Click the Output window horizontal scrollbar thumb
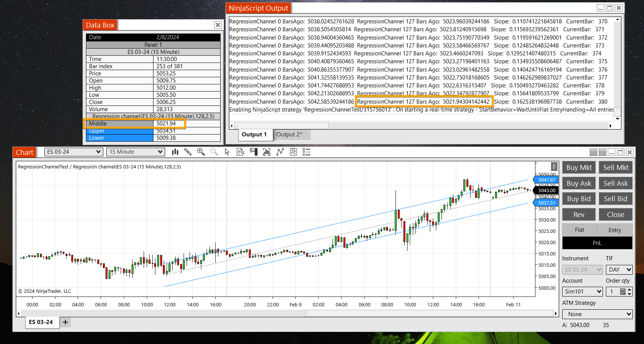The height and width of the screenshot is (344, 644). pos(282,125)
